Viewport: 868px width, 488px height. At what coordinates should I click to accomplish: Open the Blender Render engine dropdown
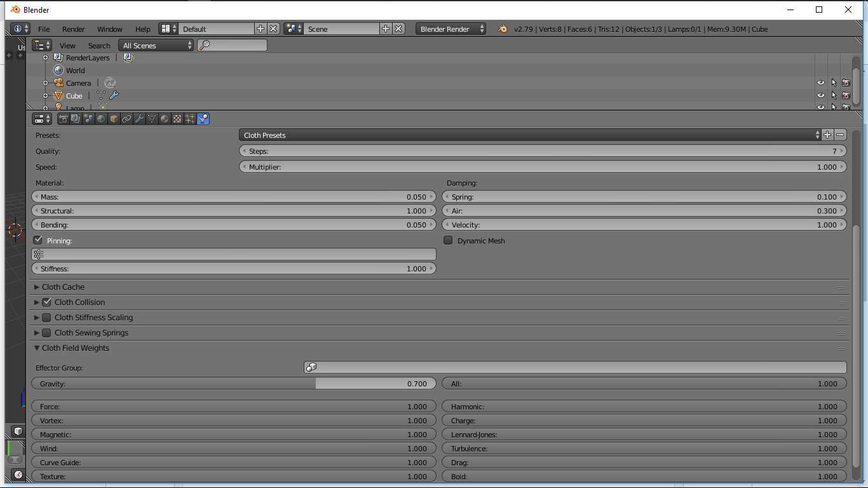tap(451, 29)
